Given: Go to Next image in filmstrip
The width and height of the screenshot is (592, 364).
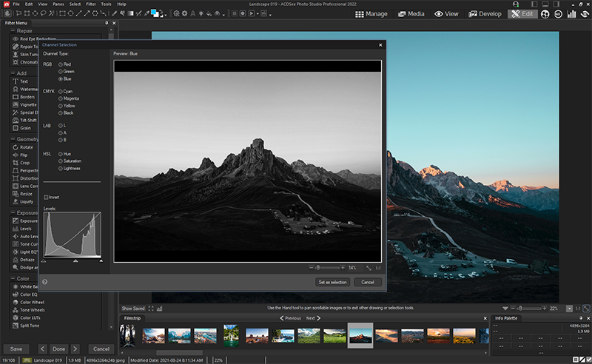Looking at the screenshot, I should point(313,318).
